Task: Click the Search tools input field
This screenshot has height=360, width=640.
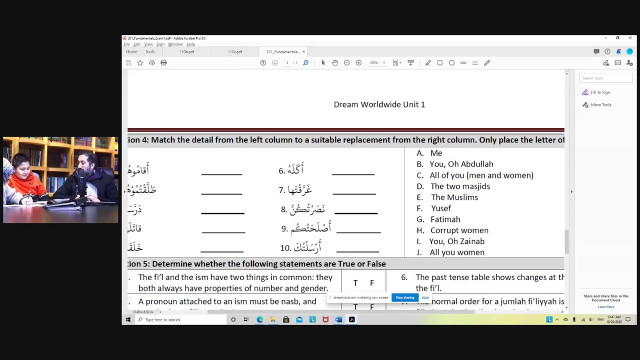Action: [x=606, y=78]
